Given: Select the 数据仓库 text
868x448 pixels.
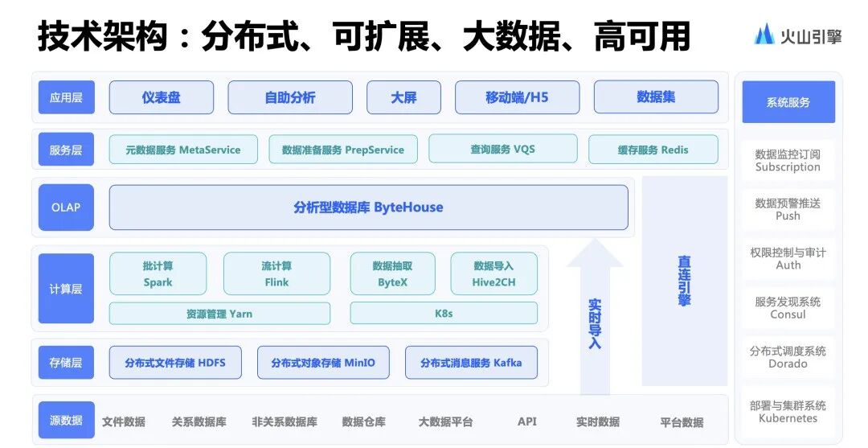Looking at the screenshot, I should coord(364,422).
